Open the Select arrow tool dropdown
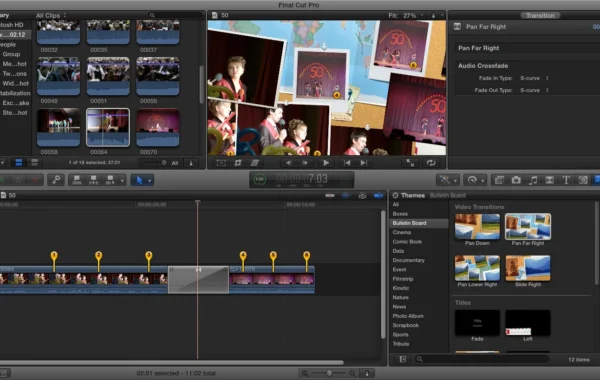Screen dimensions: 600x380 pyautogui.click(x=150, y=180)
